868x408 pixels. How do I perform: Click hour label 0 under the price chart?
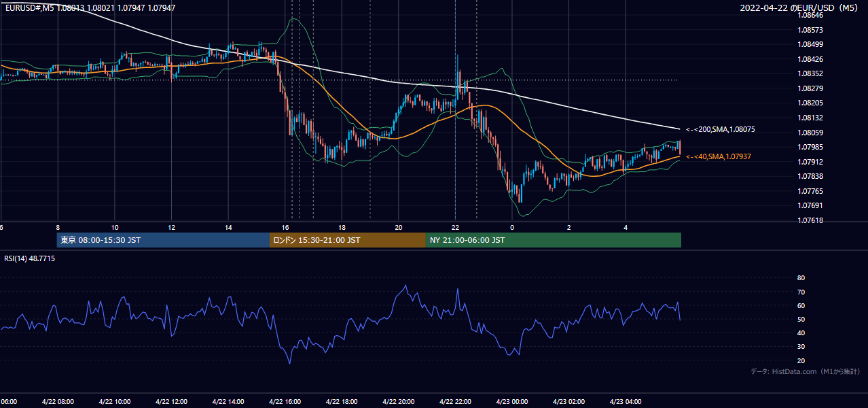pyautogui.click(x=512, y=228)
